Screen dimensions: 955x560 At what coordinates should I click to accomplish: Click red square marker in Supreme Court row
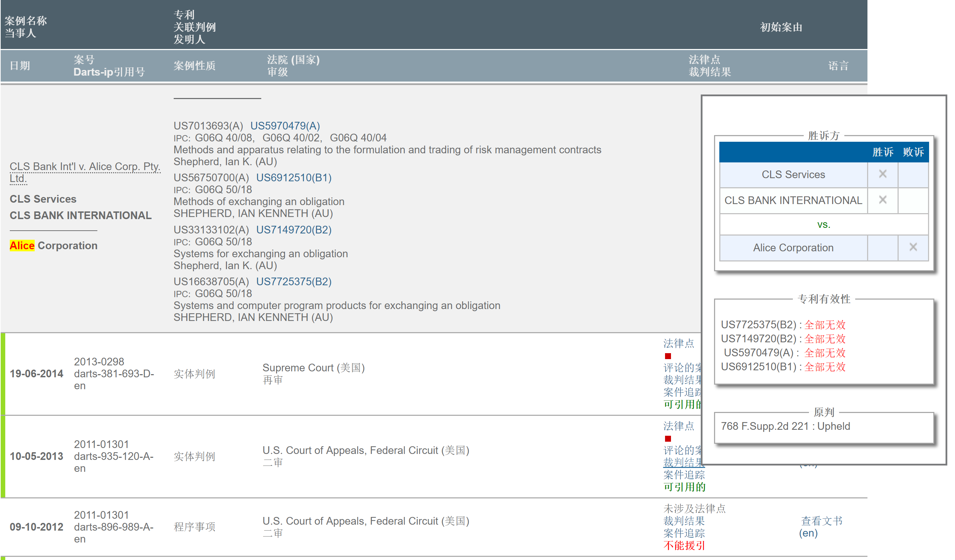point(668,356)
